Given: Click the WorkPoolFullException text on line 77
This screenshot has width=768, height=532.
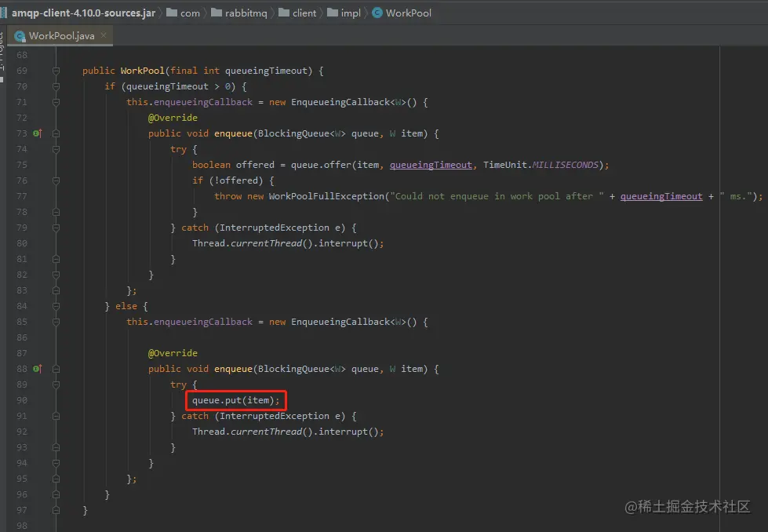Looking at the screenshot, I should tap(326, 196).
